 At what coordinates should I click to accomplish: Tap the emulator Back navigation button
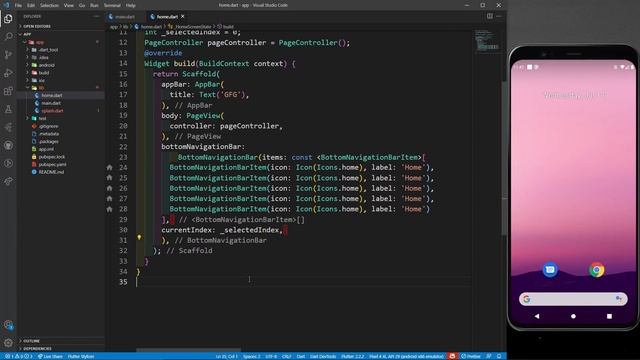(537, 316)
